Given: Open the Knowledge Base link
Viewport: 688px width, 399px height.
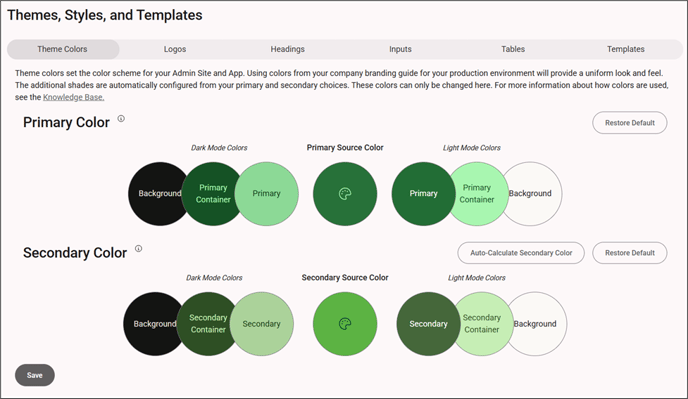Looking at the screenshot, I should pyautogui.click(x=74, y=97).
